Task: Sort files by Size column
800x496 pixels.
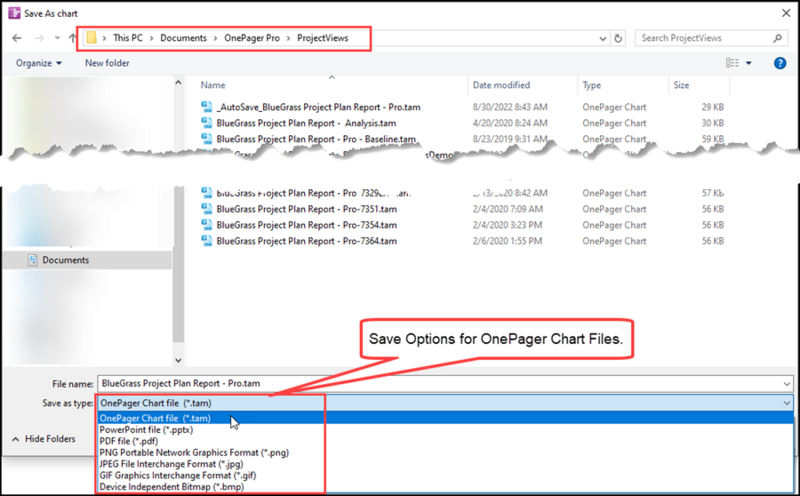Action: 681,85
